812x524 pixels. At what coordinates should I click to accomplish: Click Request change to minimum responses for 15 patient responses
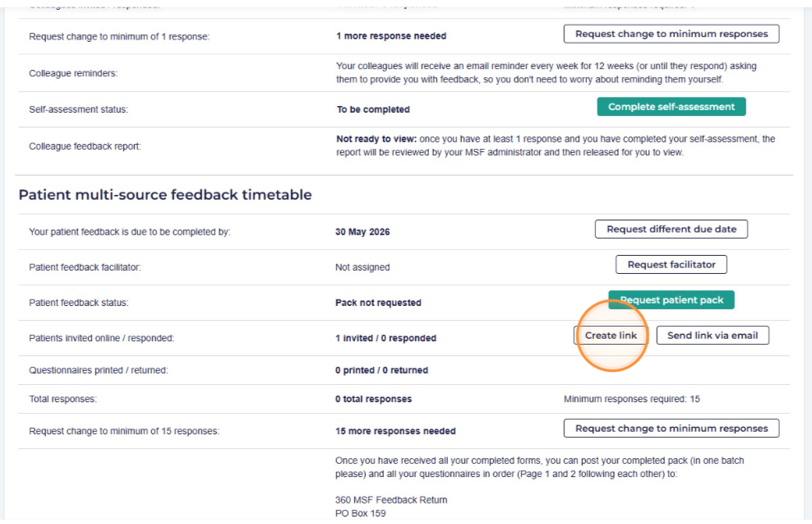[671, 429]
